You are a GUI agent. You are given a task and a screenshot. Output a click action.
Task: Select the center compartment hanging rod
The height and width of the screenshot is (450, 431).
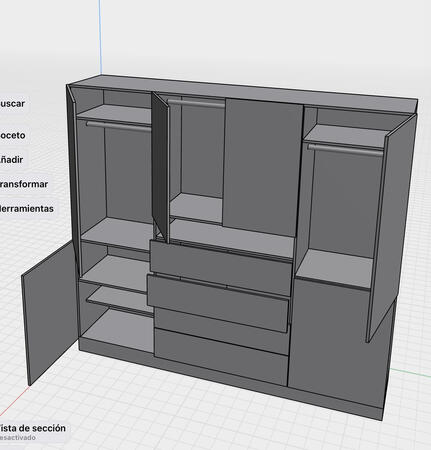tap(196, 103)
